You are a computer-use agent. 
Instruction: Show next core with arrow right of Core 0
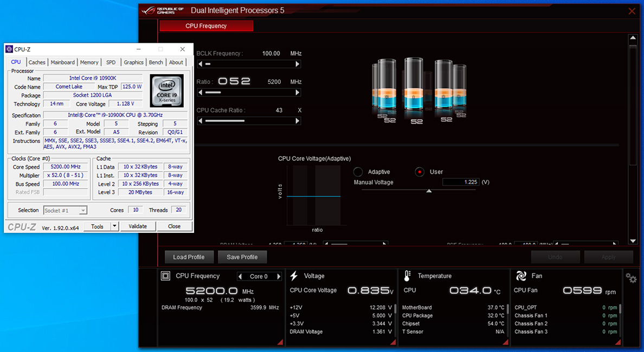point(279,277)
